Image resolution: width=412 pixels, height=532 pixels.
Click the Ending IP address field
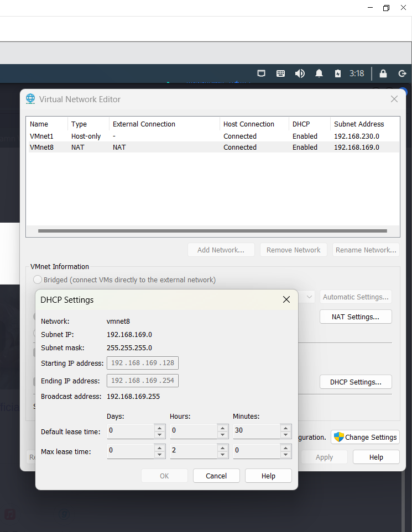(x=143, y=380)
